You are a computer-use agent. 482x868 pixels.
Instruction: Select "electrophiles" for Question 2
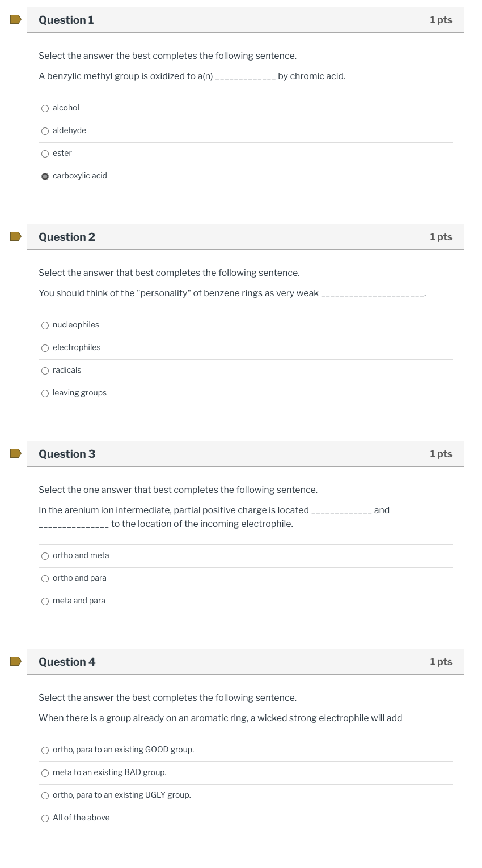(45, 348)
